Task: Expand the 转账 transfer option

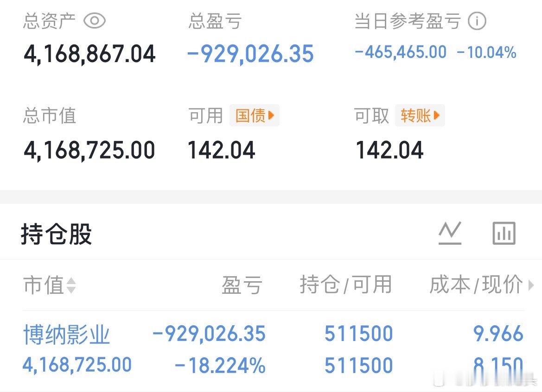Action: [x=420, y=115]
